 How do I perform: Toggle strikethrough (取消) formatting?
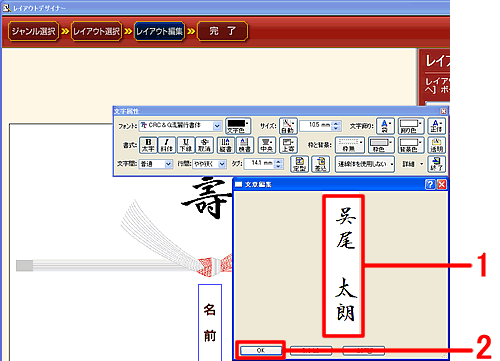[x=205, y=145]
